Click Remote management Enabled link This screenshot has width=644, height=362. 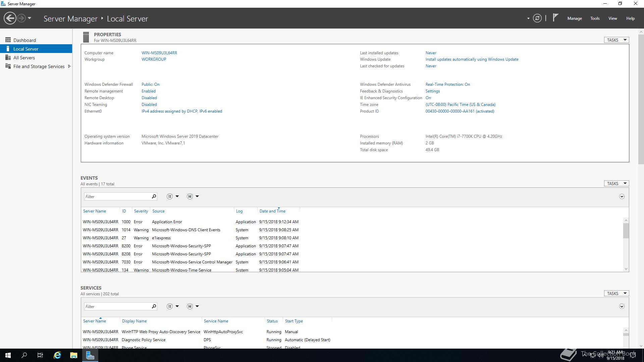click(x=149, y=91)
